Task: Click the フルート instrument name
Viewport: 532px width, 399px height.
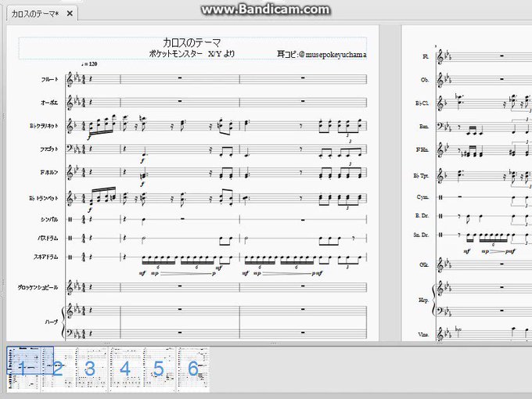Action: coord(49,79)
